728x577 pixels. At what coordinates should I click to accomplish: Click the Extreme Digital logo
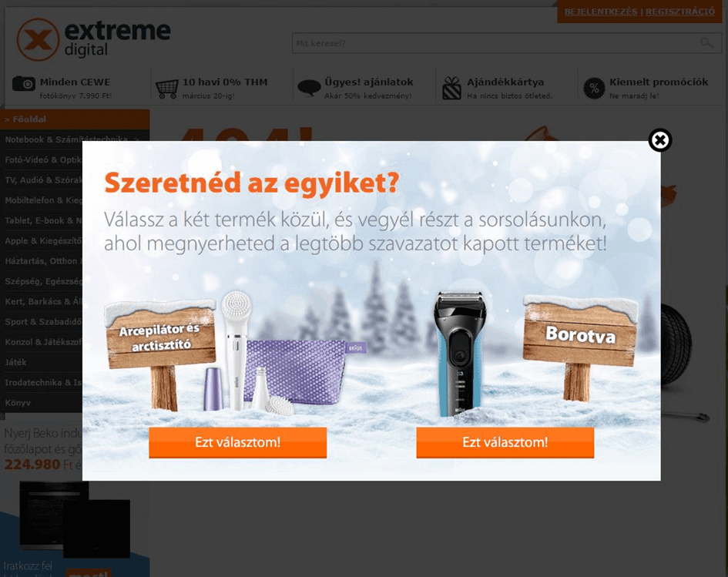point(94,39)
